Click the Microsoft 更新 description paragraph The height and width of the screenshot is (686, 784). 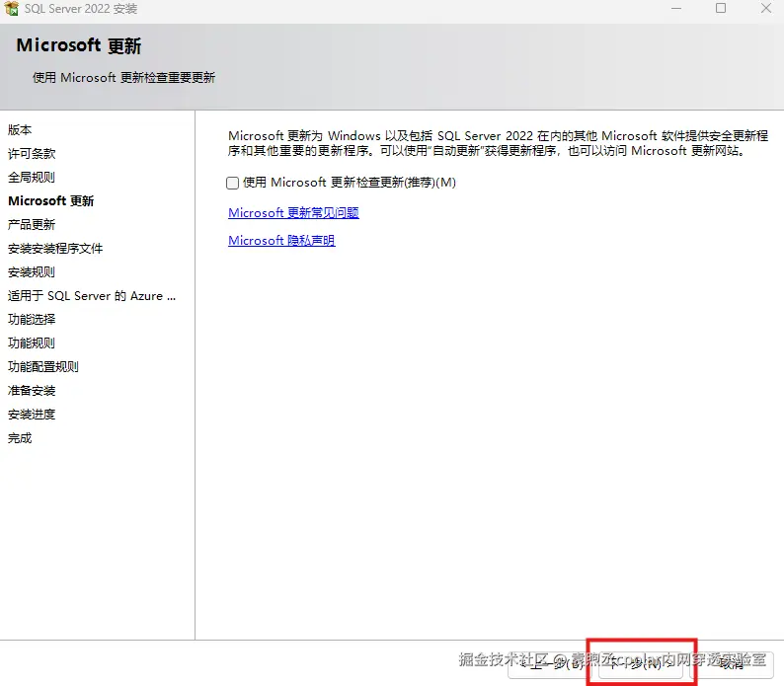click(498, 143)
